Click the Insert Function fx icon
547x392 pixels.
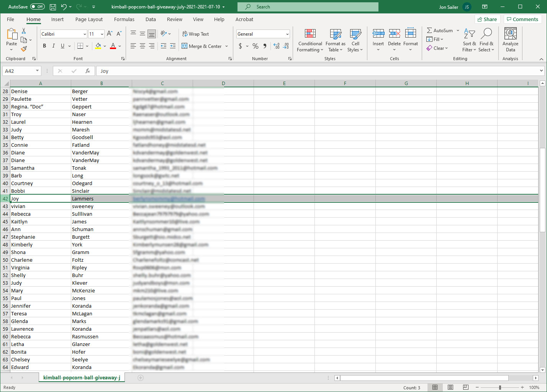[x=88, y=71]
